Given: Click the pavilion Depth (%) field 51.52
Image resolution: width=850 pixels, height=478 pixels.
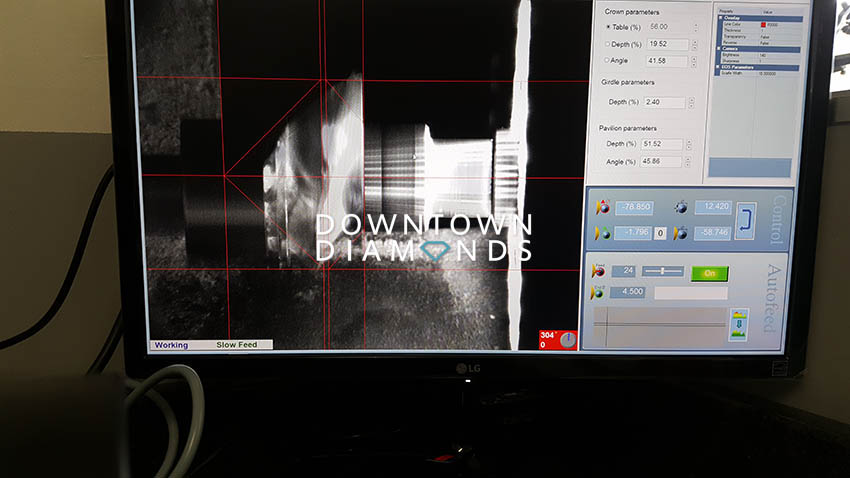Looking at the screenshot, I should tap(662, 145).
